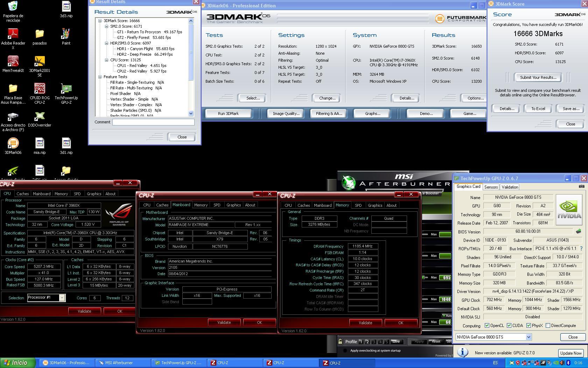
Task: Open the Caches tab in leftmost CPU-Z
Action: coord(23,194)
